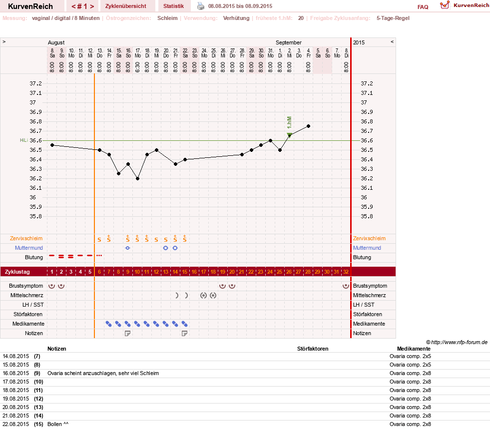Image resolution: width=490 pixels, height=448 pixels.
Task: Click the Mittelschmerz symbol on cycle day 18
Action: coord(213,295)
